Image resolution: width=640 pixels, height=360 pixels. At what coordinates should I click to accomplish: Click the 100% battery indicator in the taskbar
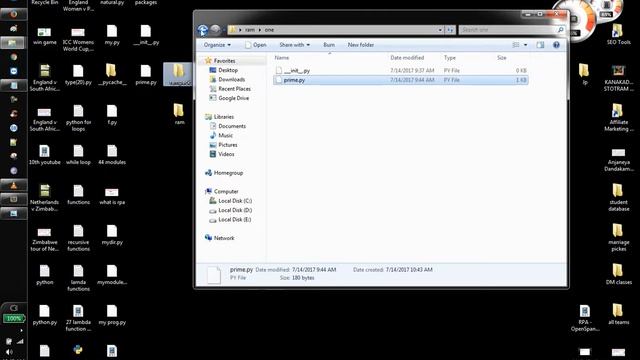point(13,318)
